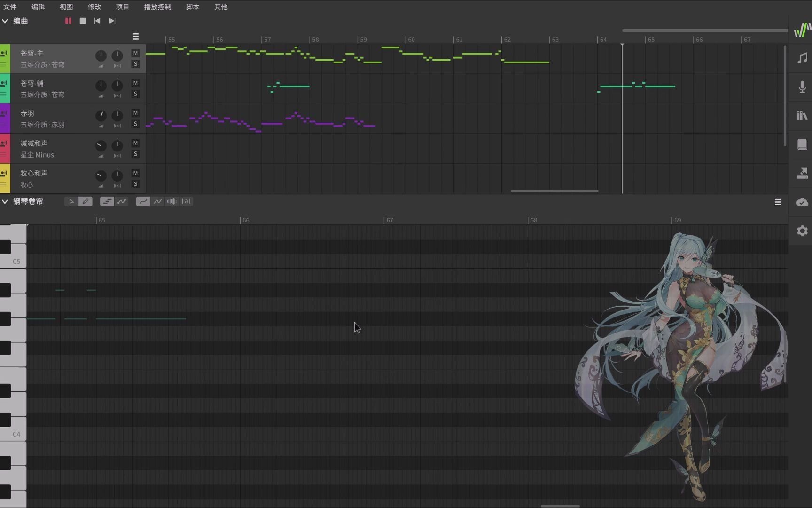
Task: Open the 项目 menu
Action: 123,7
